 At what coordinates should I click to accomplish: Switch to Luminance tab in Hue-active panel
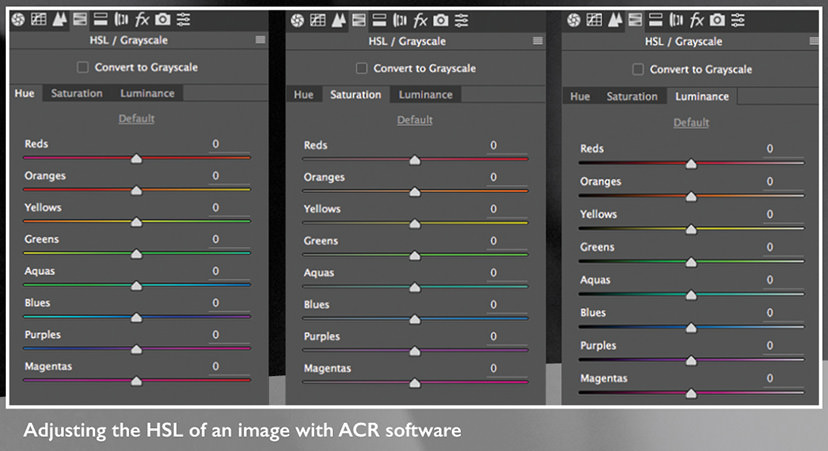pos(147,93)
